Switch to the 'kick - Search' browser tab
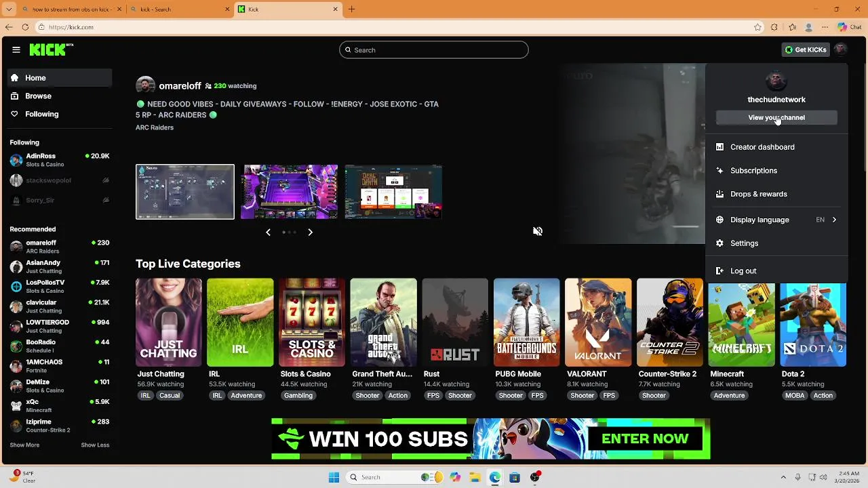868x488 pixels. click(x=179, y=9)
